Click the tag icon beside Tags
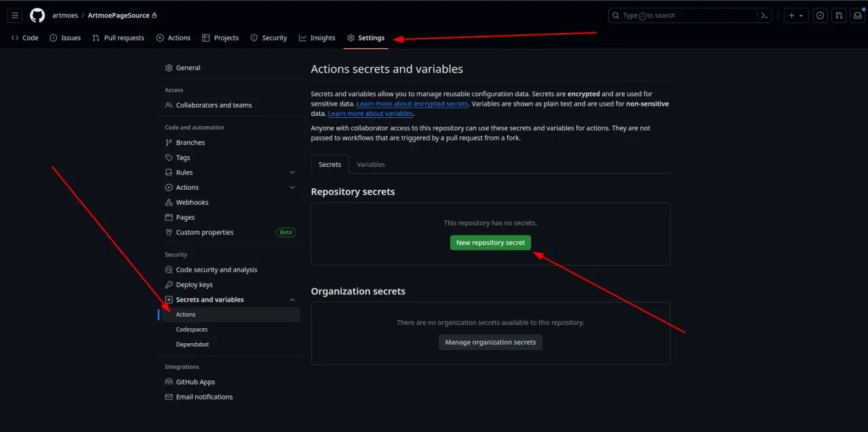 click(x=169, y=157)
